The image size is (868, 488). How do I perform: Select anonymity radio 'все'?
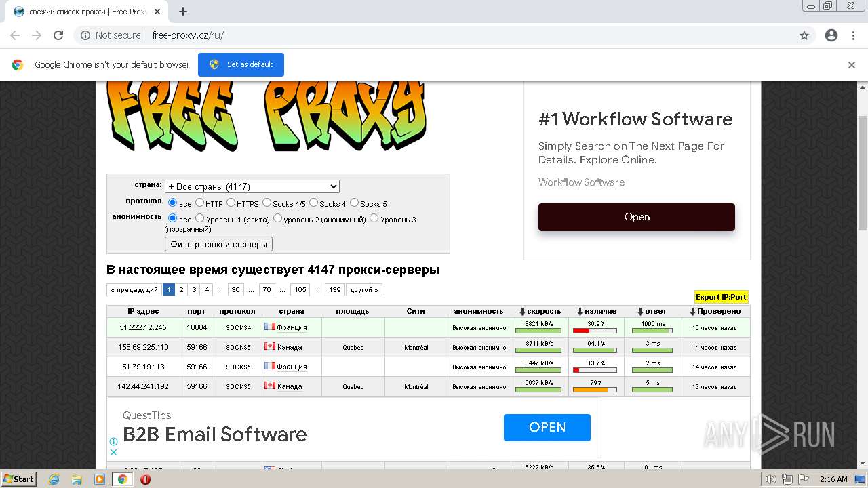pyautogui.click(x=172, y=218)
